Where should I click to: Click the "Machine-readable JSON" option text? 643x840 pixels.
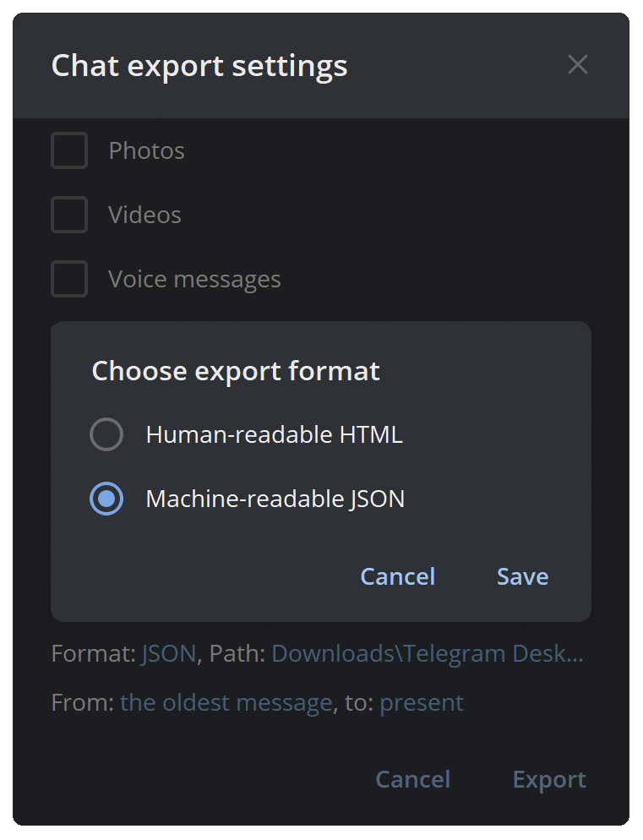(275, 499)
